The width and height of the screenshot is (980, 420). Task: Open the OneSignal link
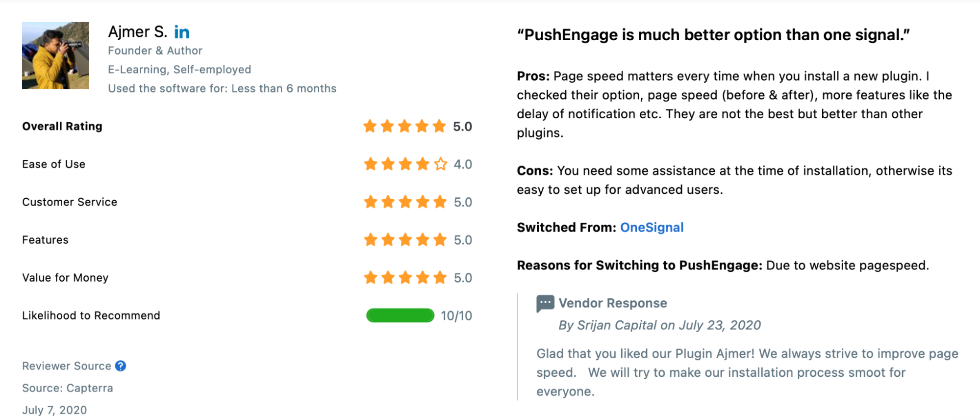[x=652, y=228]
